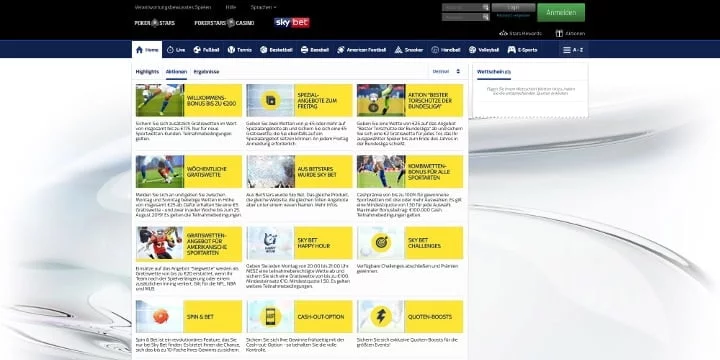Viewport: 720px width, 360px height.
Task: Go to PokerStars Casino logo
Action: tap(224, 22)
